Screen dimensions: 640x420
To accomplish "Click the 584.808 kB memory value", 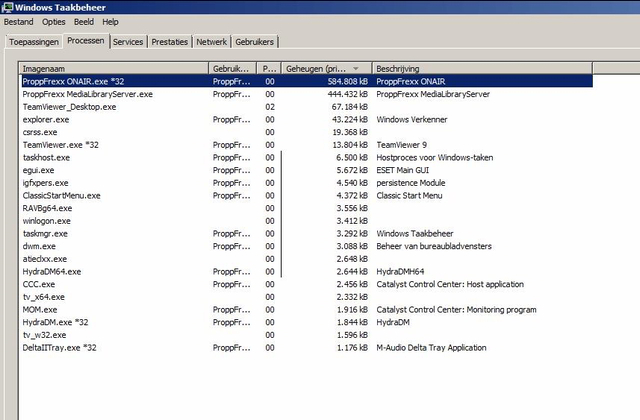I will click(348, 82).
